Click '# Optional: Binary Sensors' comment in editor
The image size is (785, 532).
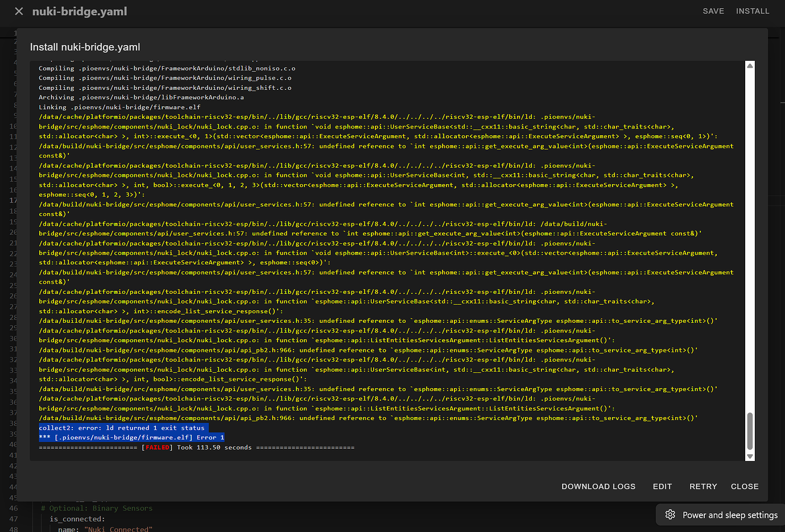[x=97, y=508]
